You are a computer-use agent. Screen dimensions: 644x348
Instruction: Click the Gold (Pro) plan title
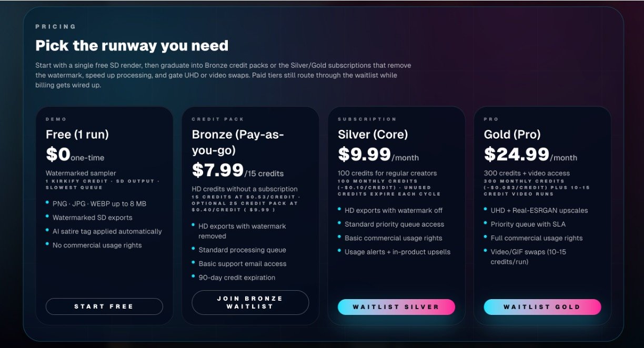[512, 135]
